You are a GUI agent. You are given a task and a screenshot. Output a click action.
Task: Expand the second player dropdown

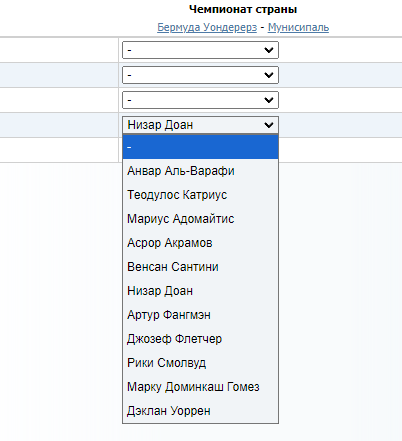[200, 75]
